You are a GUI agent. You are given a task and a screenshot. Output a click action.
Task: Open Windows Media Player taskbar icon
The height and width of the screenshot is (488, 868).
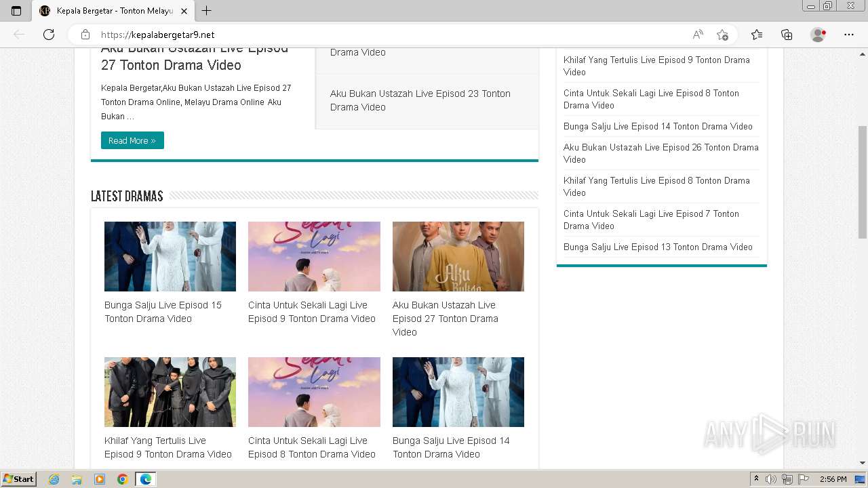point(100,479)
